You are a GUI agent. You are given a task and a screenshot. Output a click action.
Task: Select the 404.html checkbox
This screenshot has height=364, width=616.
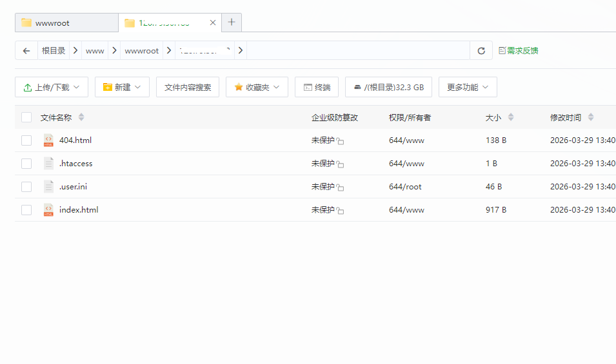point(26,140)
